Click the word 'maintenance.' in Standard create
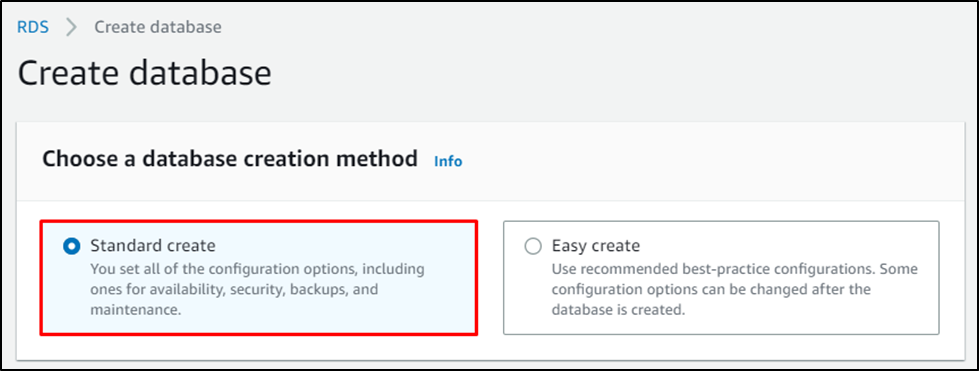This screenshot has height=371, width=979. click(135, 310)
